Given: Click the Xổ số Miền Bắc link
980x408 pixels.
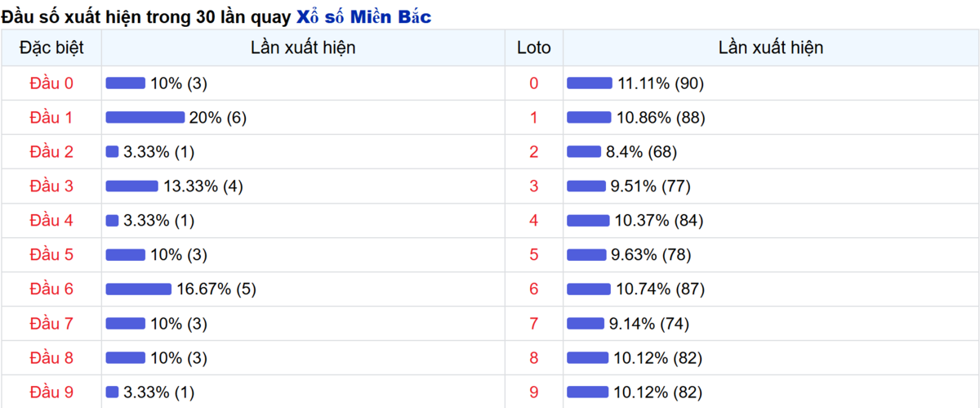Looking at the screenshot, I should click(363, 16).
